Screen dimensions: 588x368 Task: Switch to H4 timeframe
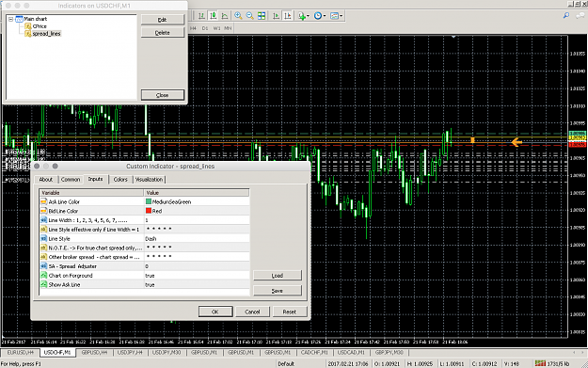click(193, 28)
